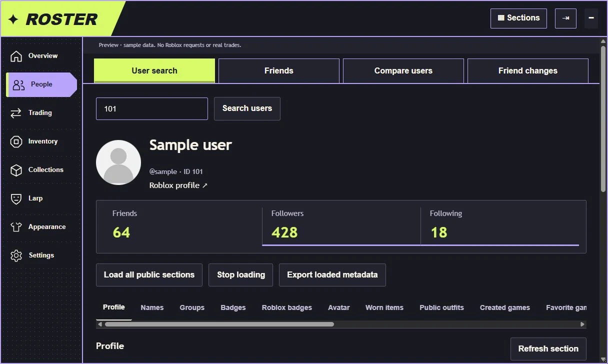Focus the user ID search field

point(152,108)
